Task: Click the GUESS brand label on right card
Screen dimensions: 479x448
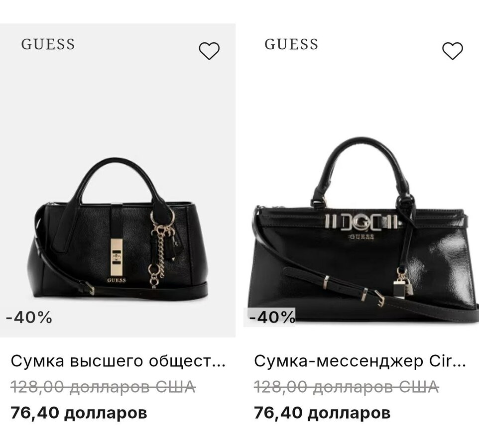Action: pyautogui.click(x=291, y=44)
